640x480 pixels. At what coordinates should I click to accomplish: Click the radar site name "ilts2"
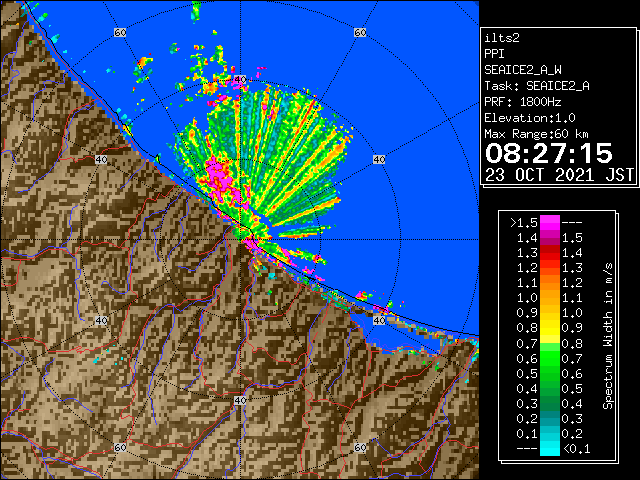coord(502,38)
